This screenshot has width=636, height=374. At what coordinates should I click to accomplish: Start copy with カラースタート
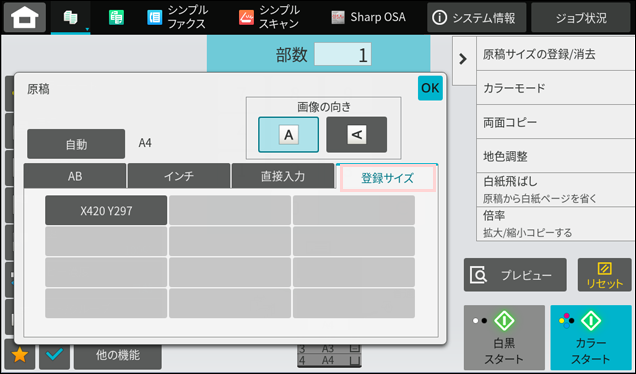[x=591, y=337]
